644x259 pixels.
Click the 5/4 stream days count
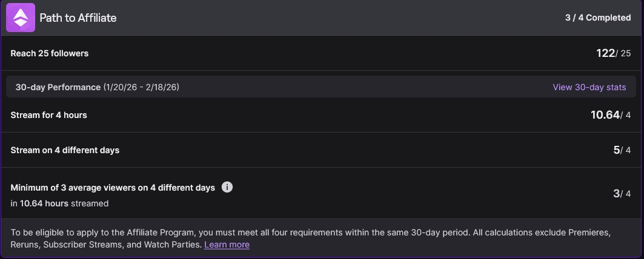pyautogui.click(x=622, y=150)
